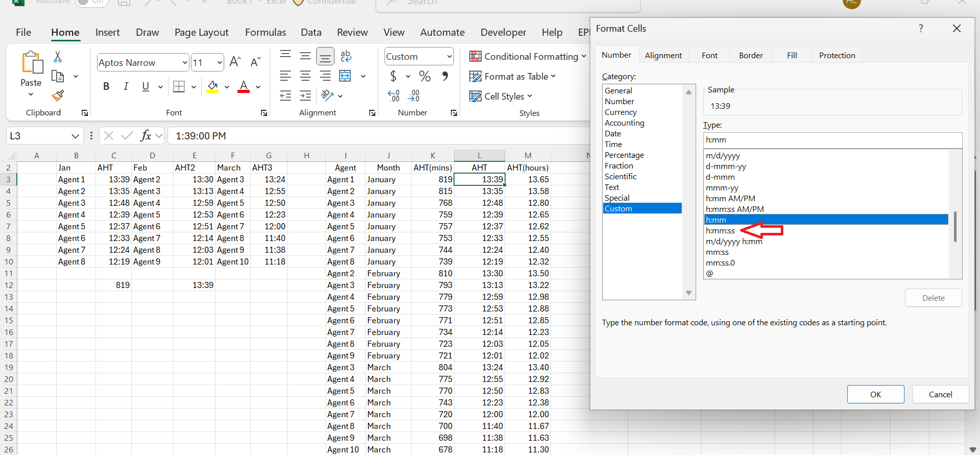Screen dimensions: 980x455
Task: Select column M header
Action: 528,155
